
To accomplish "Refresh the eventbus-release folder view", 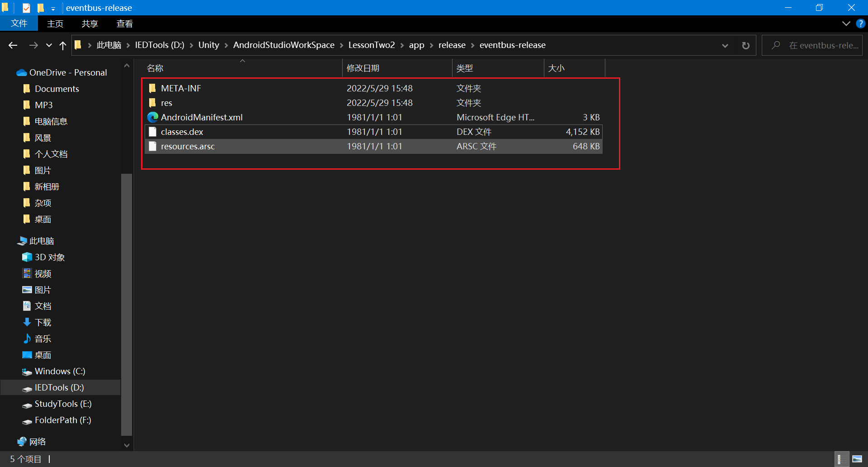I will tap(746, 45).
